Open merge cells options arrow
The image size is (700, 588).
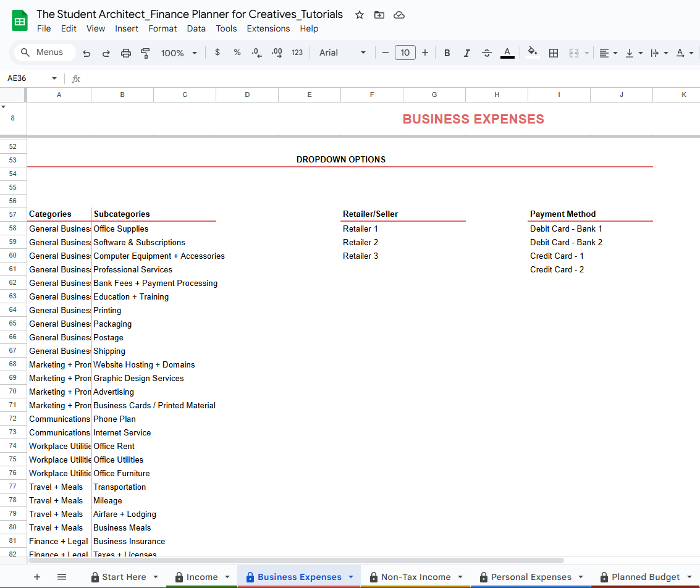point(586,53)
